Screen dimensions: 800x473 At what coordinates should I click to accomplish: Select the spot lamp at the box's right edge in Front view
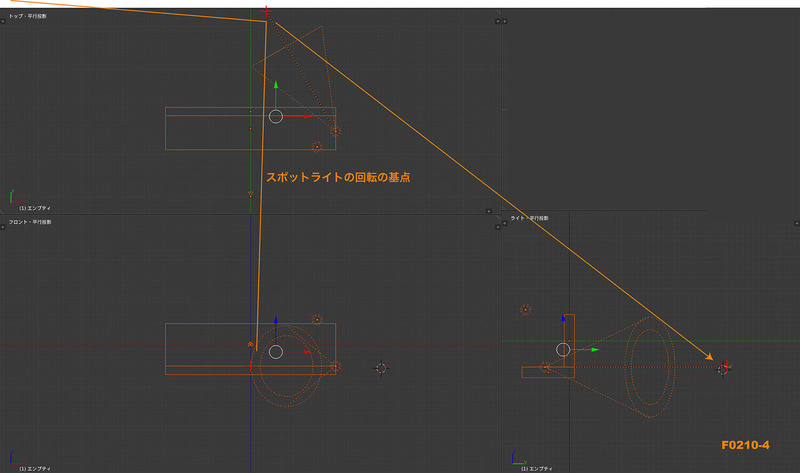point(335,366)
